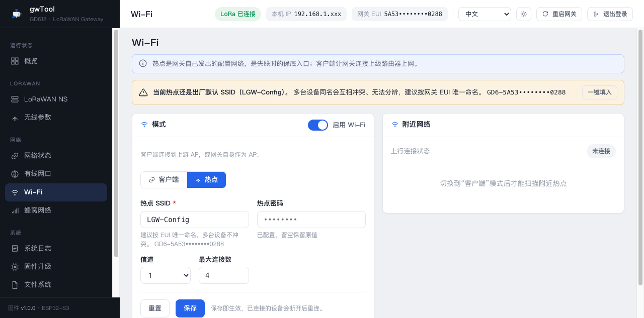644x318 pixels.
Task: Open the 信道 channel dropdown
Action: [x=166, y=275]
